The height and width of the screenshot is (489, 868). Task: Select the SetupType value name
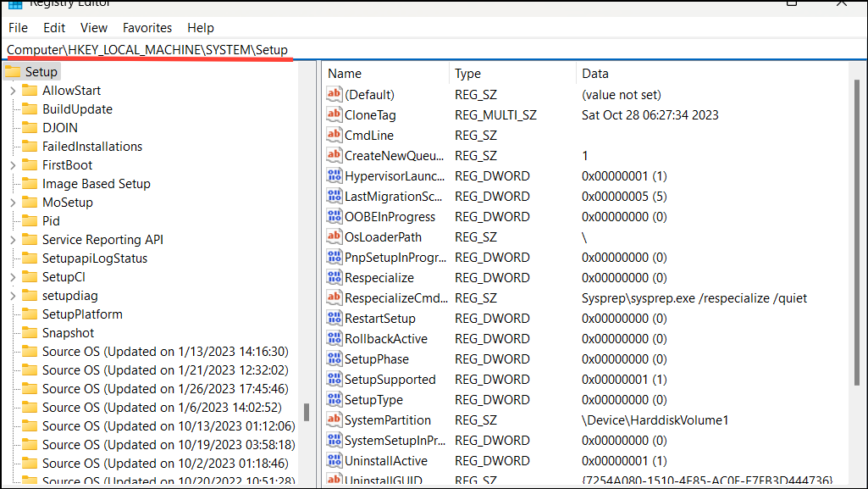tap(373, 400)
